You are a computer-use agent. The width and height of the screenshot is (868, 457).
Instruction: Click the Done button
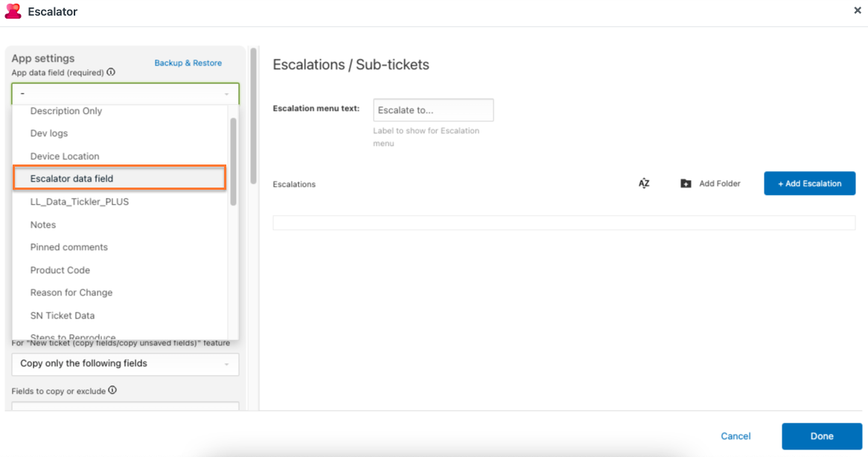click(x=822, y=436)
